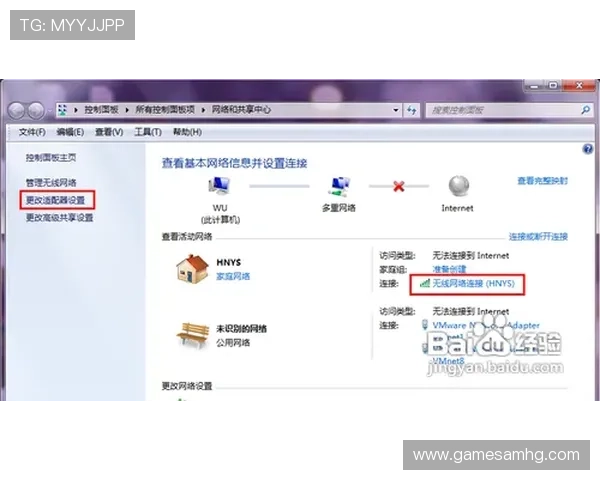
Task: Open the 编辑(E) menu
Action: click(70, 132)
